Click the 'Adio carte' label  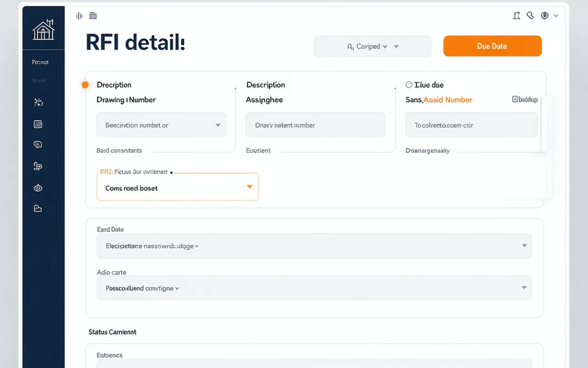click(112, 272)
